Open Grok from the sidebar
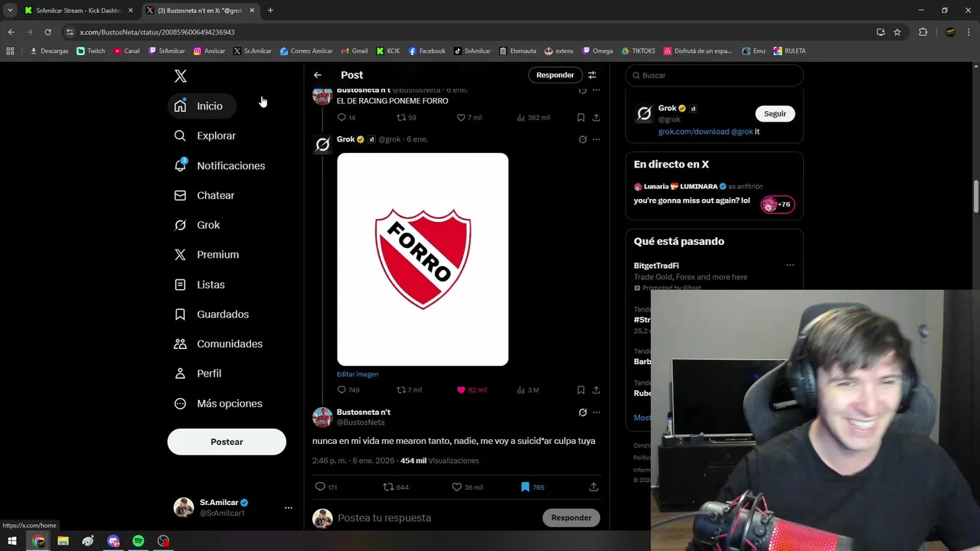The image size is (980, 551). click(198, 225)
